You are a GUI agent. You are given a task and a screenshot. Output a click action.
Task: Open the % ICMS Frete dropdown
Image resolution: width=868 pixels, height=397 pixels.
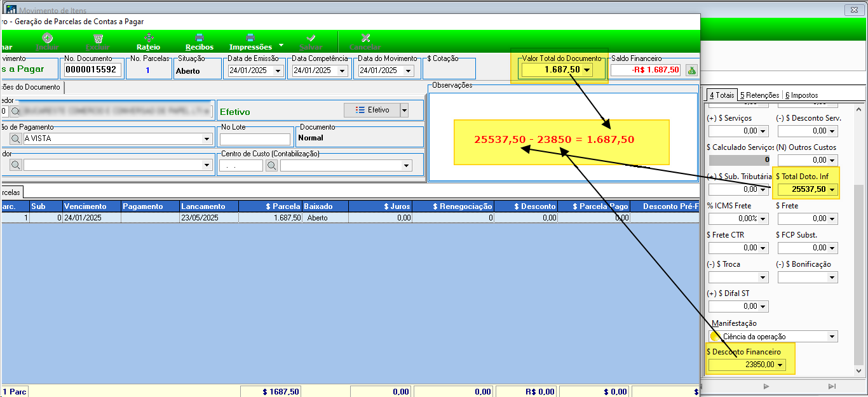(x=763, y=219)
